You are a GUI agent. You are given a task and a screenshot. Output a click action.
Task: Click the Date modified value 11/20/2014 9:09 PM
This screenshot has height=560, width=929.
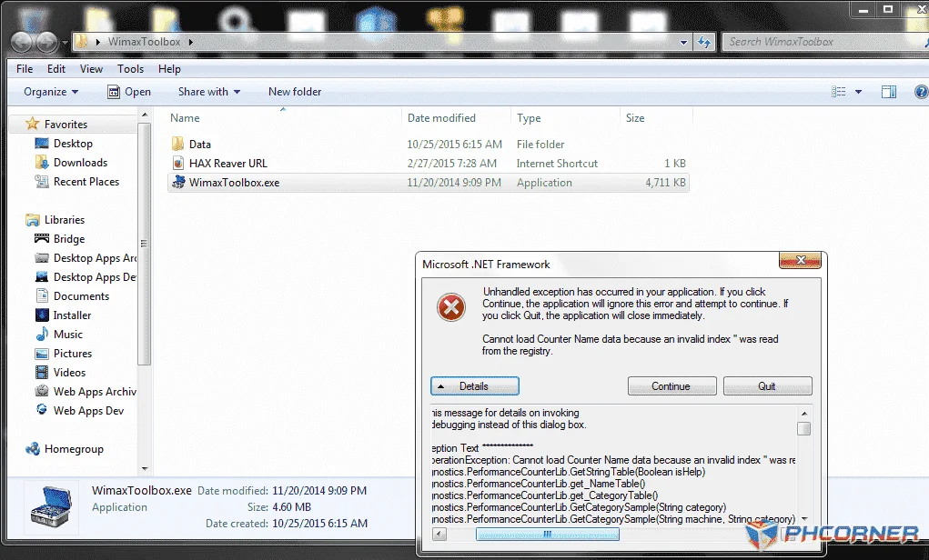pos(454,183)
